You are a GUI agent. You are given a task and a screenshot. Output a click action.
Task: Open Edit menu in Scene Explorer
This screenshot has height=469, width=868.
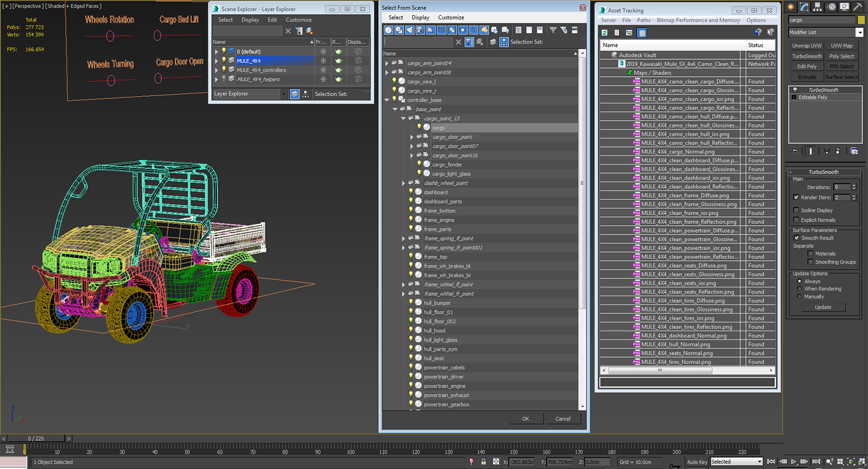(x=272, y=20)
